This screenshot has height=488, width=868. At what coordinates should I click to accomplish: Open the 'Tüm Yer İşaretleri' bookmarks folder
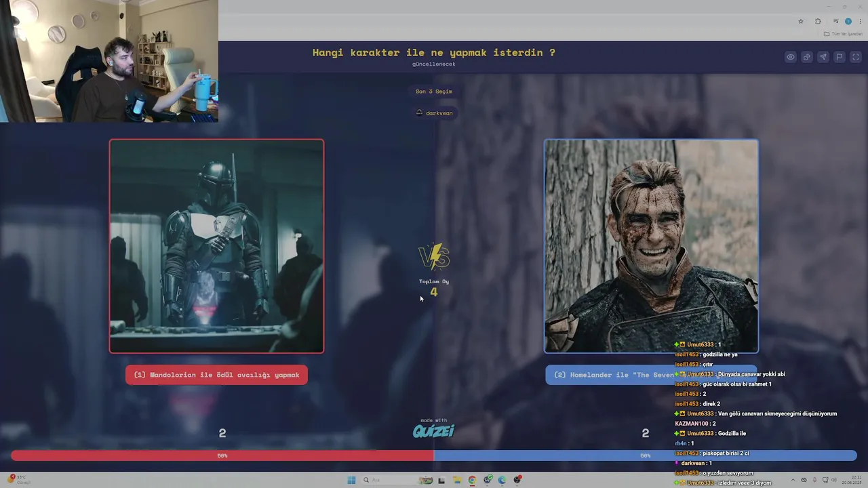844,34
